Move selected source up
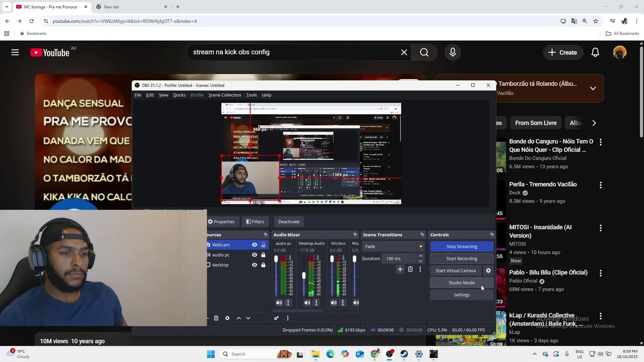 (x=238, y=318)
